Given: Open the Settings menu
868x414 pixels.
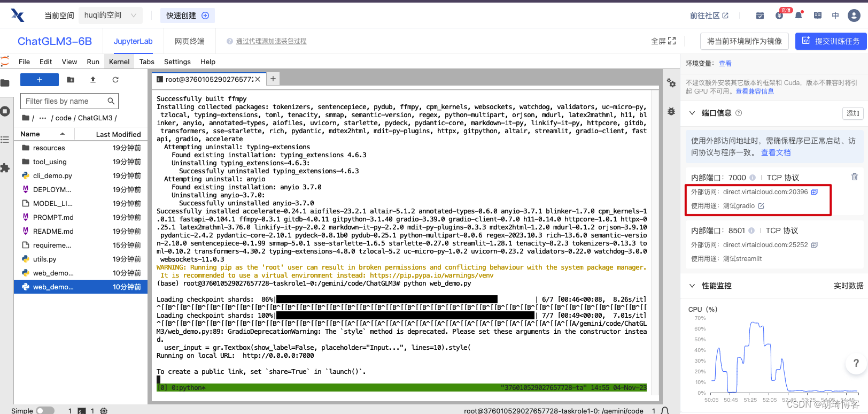Looking at the screenshot, I should coord(177,62).
